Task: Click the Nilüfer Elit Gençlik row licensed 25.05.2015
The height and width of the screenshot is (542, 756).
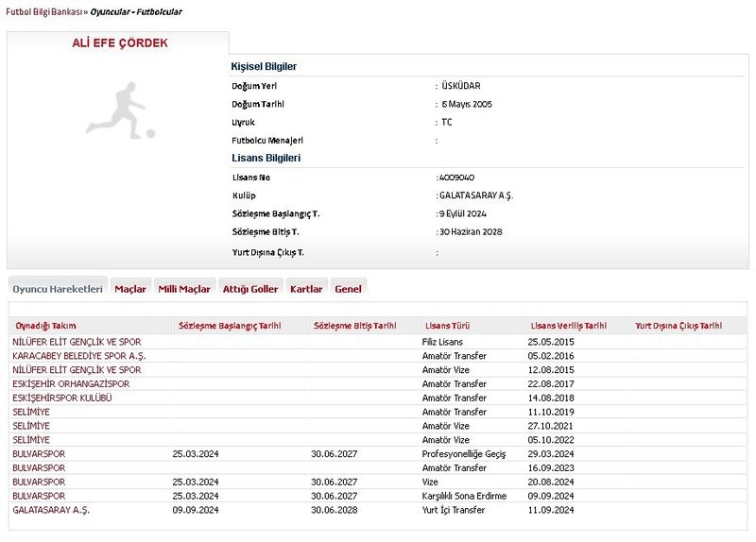Action: pyautogui.click(x=77, y=342)
